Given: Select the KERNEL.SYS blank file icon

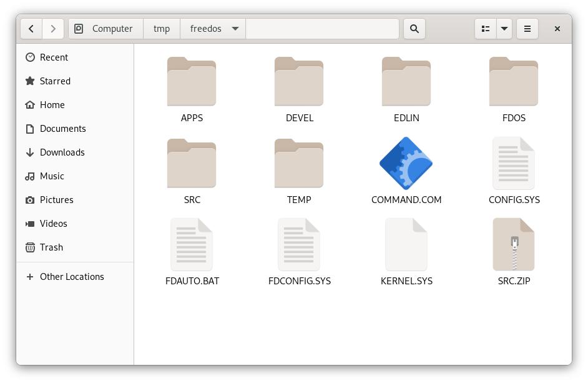Looking at the screenshot, I should (x=406, y=244).
